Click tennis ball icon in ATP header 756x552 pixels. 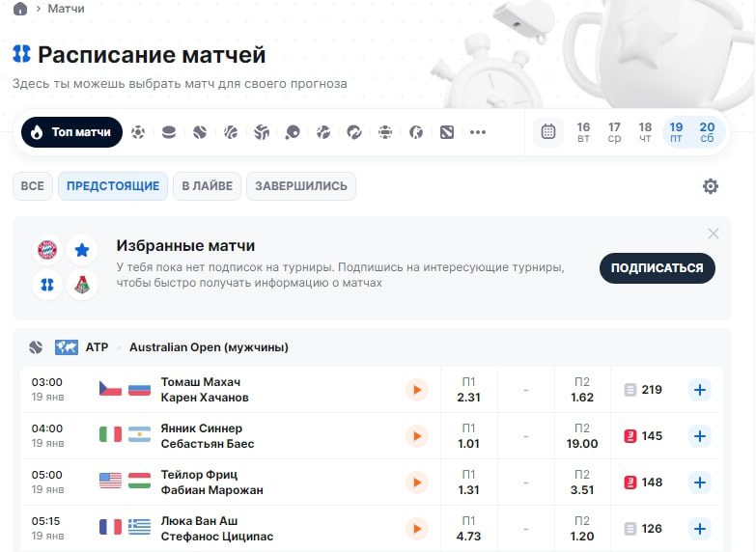(36, 347)
